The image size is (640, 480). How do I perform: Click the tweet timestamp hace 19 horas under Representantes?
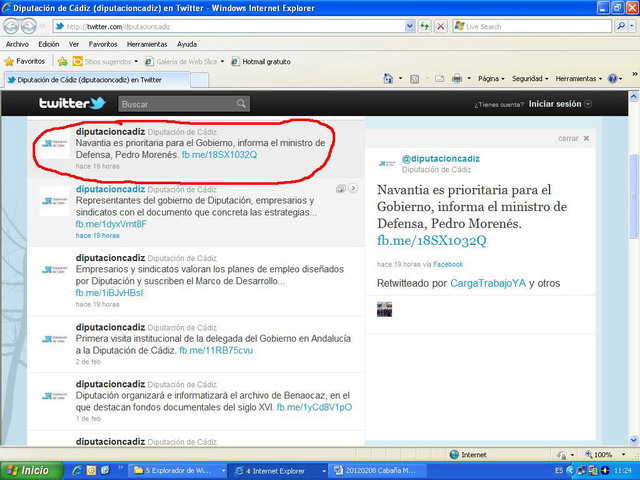(x=98, y=236)
